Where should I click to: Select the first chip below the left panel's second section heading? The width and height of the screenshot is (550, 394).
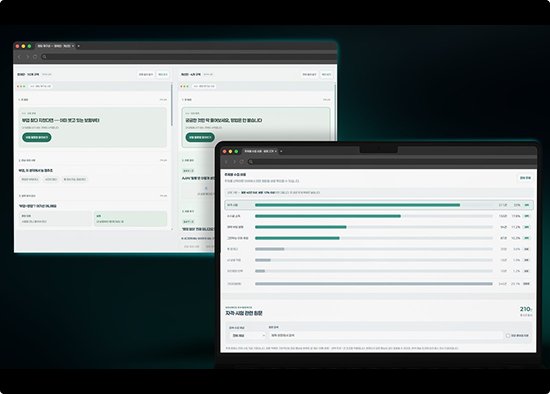tap(30, 179)
